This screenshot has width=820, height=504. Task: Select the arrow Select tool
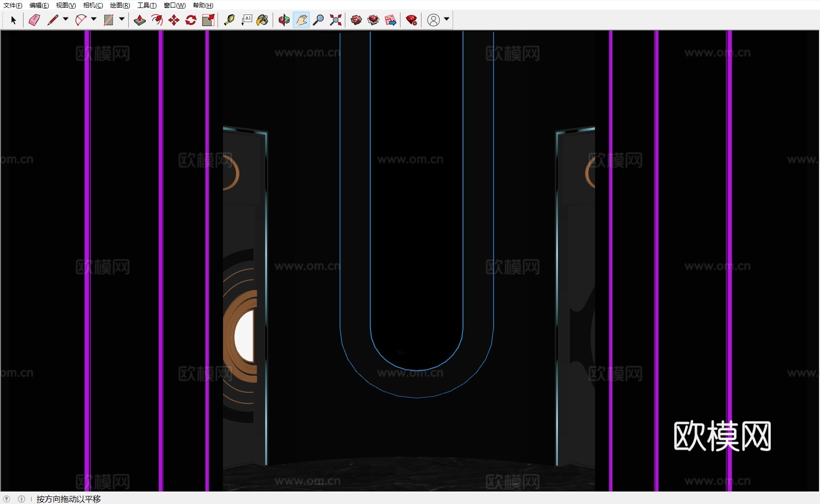pyautogui.click(x=14, y=20)
